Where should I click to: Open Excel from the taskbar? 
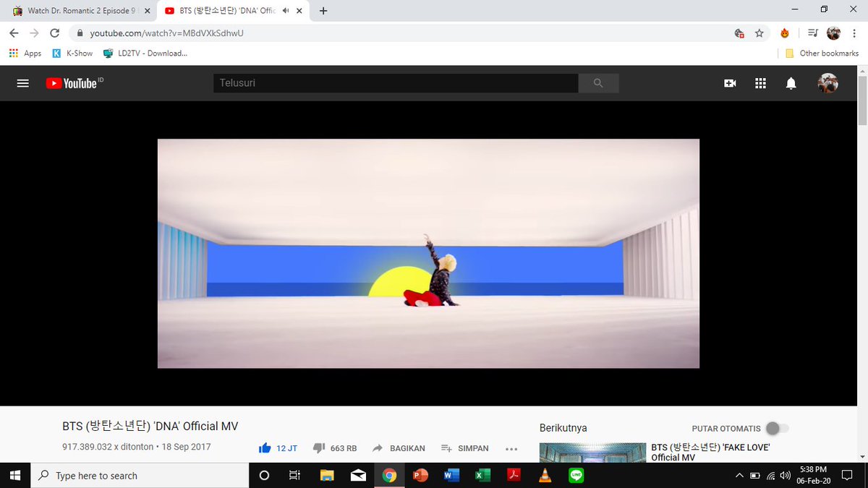point(482,475)
